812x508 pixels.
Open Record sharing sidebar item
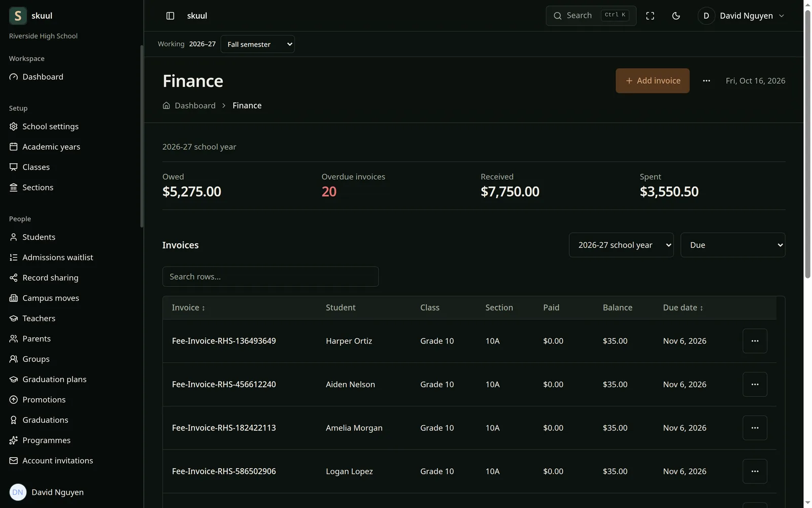[71, 278]
